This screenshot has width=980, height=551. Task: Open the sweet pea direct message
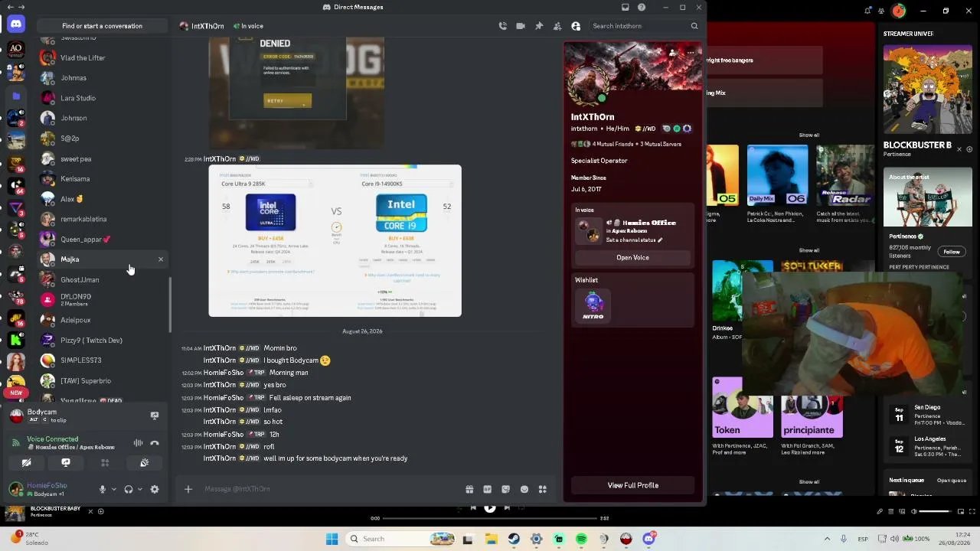coord(101,159)
